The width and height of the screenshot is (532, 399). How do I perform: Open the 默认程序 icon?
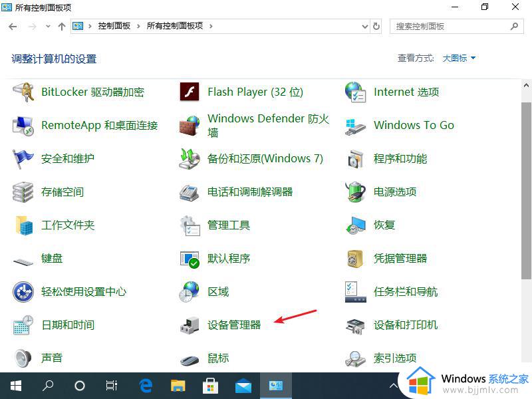pyautogui.click(x=190, y=259)
